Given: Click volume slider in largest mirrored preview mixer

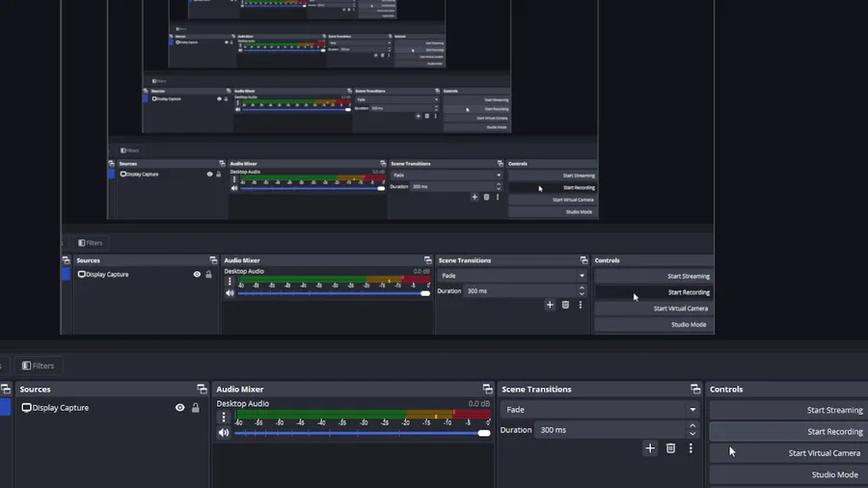Looking at the screenshot, I should [x=334, y=294].
